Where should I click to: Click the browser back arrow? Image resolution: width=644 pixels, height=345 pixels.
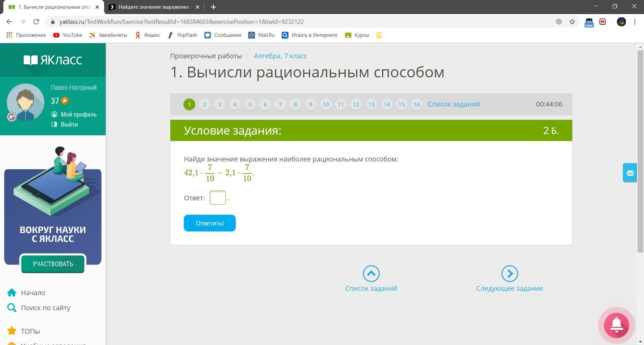click(9, 22)
